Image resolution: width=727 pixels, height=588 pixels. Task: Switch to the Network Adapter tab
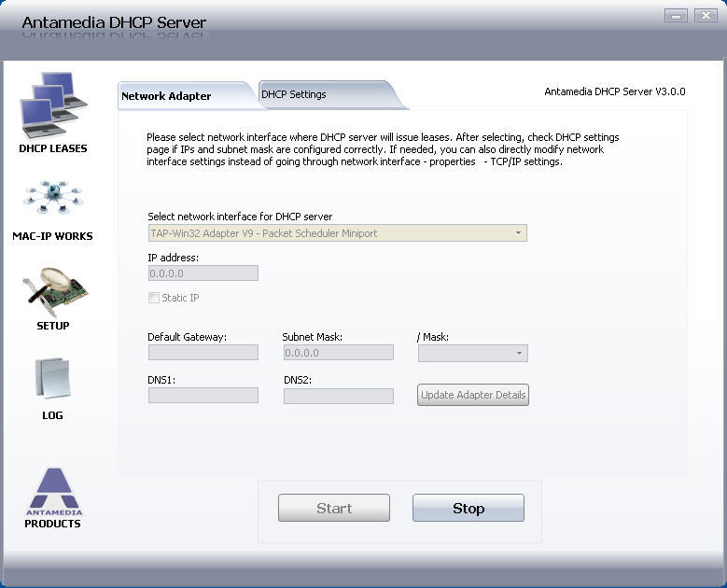coord(186,96)
